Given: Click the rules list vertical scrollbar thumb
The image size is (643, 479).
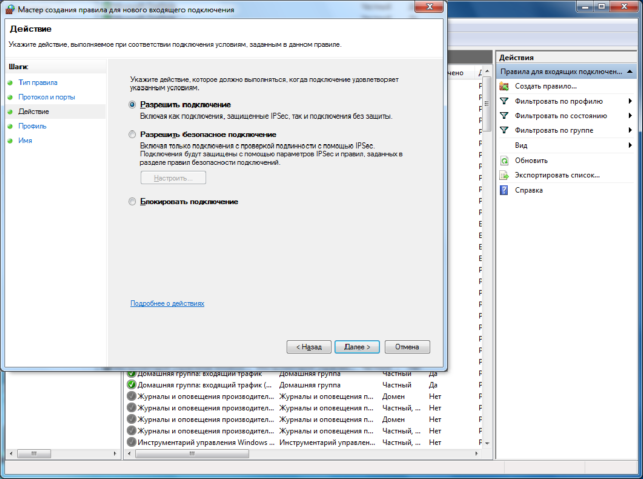Looking at the screenshot, I should [x=487, y=104].
